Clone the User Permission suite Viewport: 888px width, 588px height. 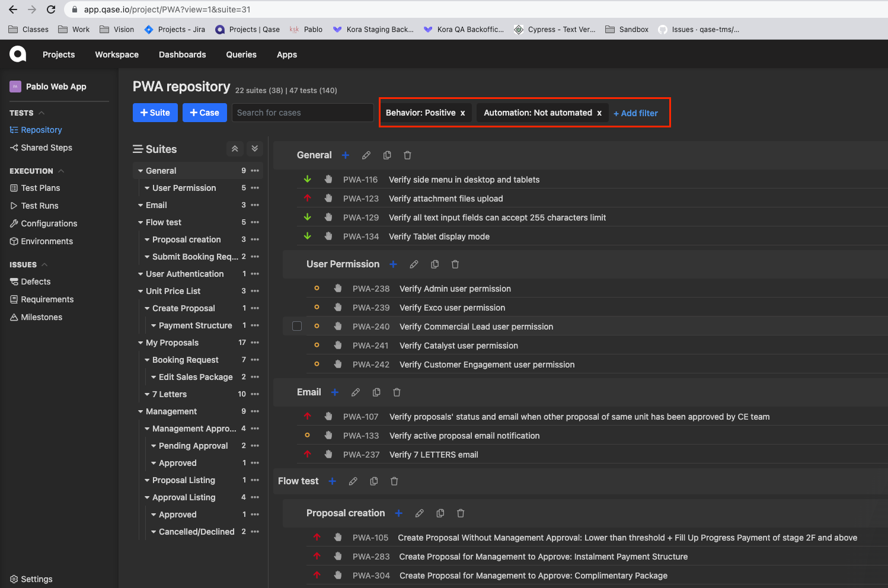tap(435, 264)
